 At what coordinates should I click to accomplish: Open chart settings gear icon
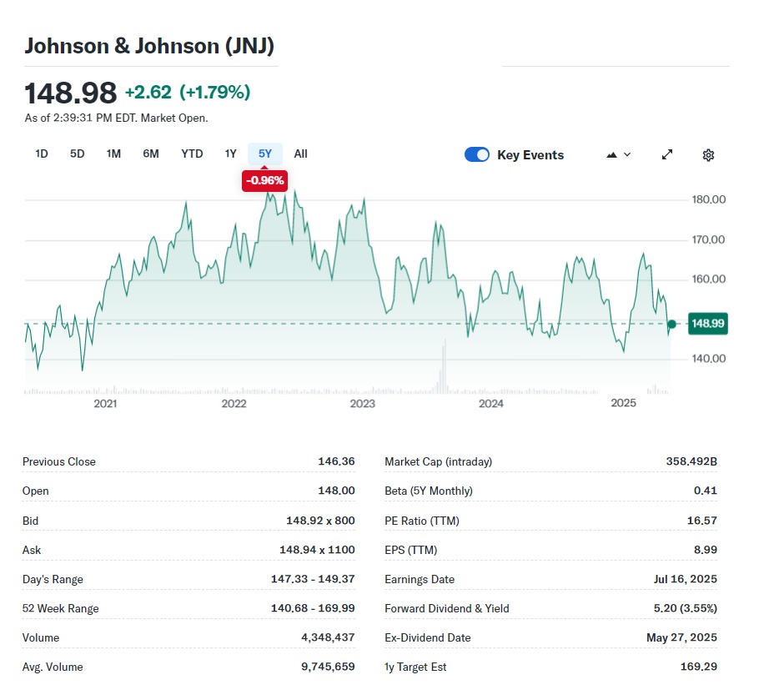pyautogui.click(x=708, y=155)
